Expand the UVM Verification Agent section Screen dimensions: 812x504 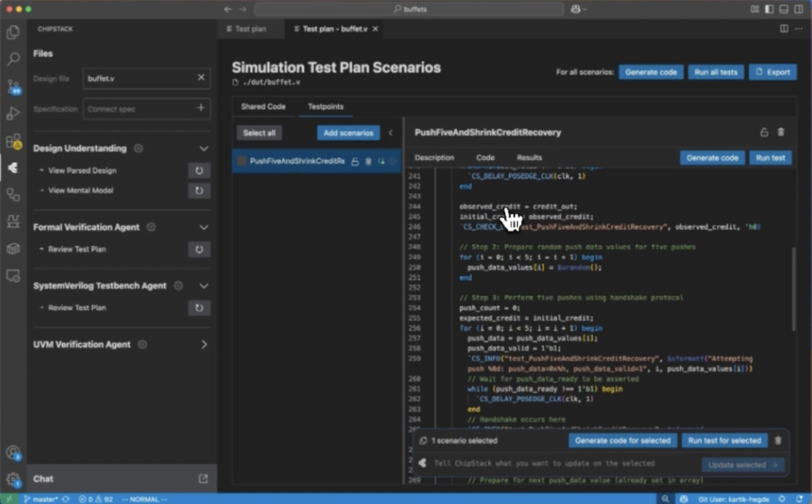[x=204, y=345]
